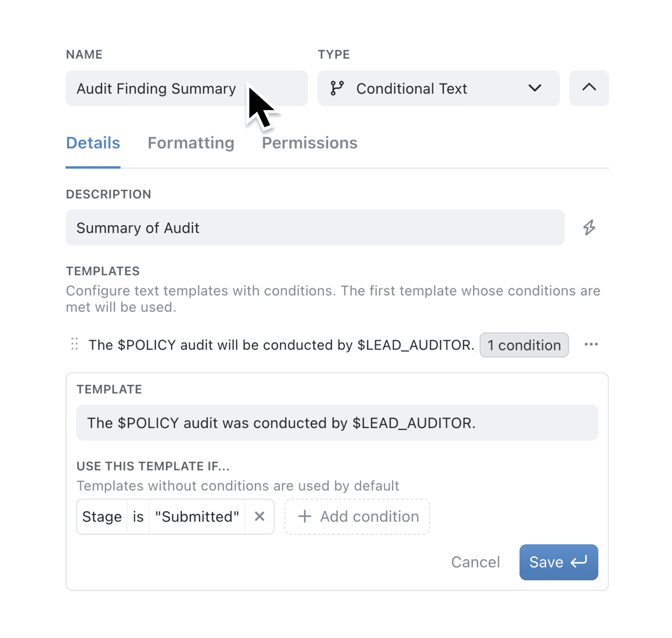Remove the Submitted condition using the X

pyautogui.click(x=260, y=516)
